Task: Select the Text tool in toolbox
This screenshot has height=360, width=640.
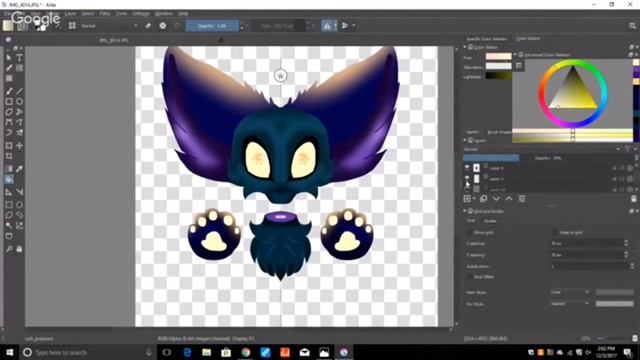Action: [x=19, y=58]
